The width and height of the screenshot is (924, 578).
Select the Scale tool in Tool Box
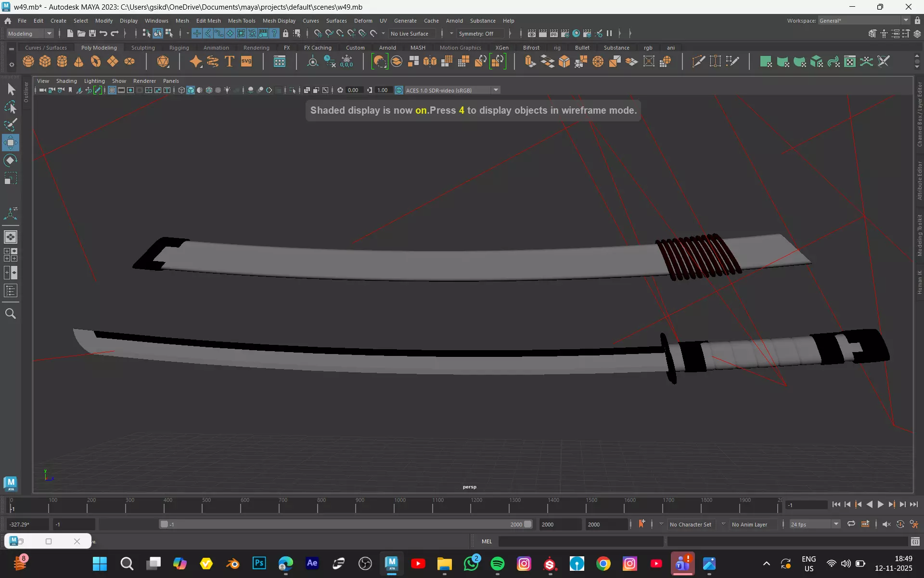11,179
